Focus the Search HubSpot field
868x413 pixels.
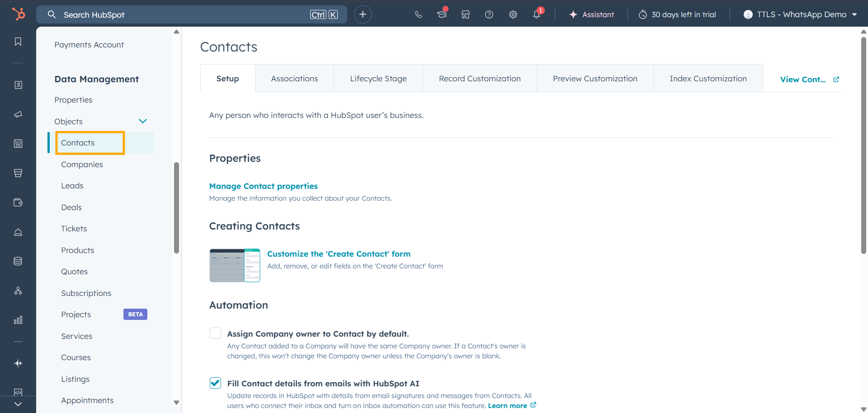click(x=181, y=14)
